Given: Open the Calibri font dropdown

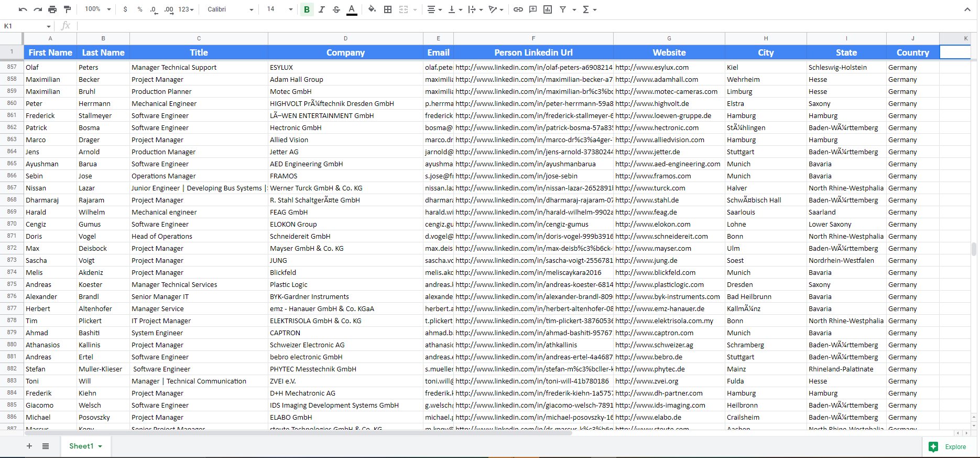Looking at the screenshot, I should [x=230, y=9].
